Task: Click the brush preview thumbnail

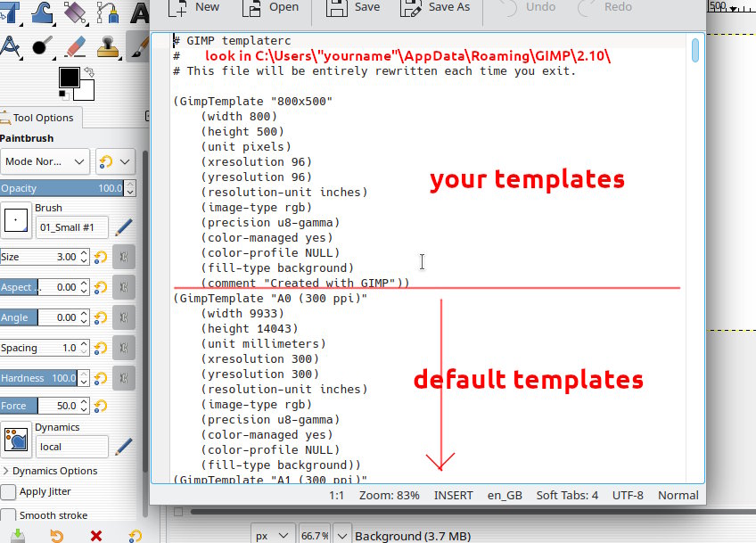Action: (x=16, y=221)
